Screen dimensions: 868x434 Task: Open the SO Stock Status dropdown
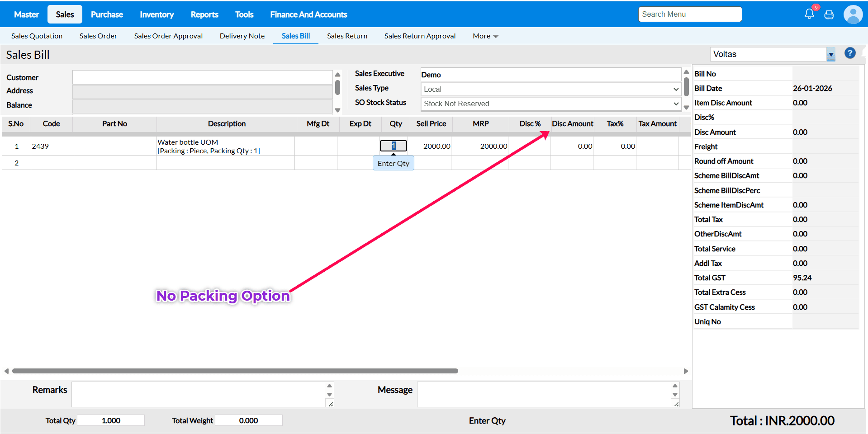click(550, 104)
